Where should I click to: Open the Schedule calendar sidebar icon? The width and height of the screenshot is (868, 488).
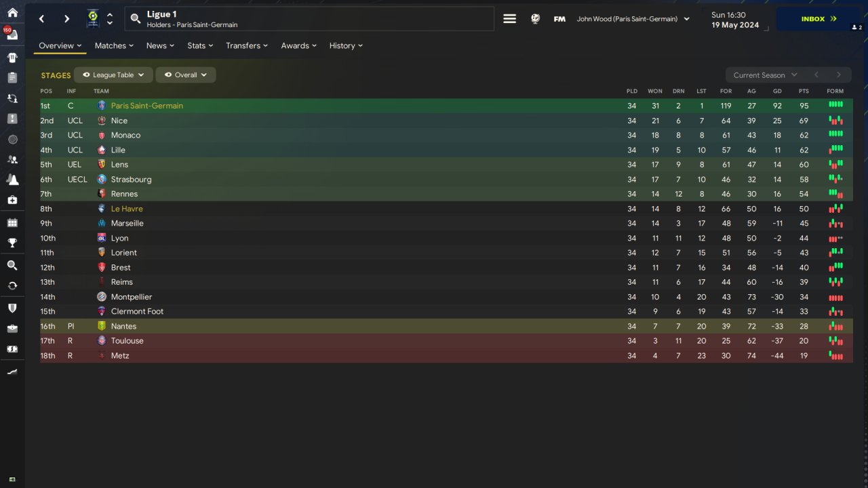[12, 222]
